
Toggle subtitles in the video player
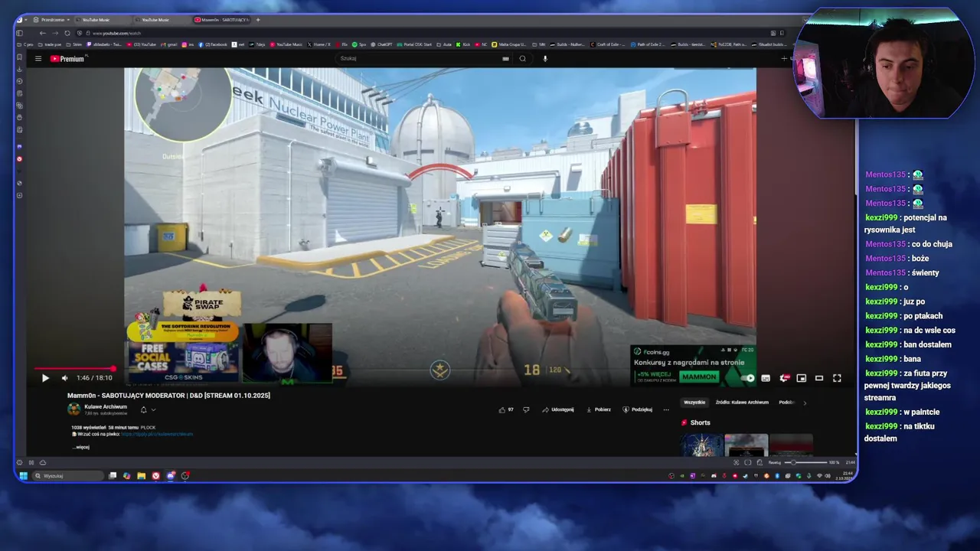766,378
